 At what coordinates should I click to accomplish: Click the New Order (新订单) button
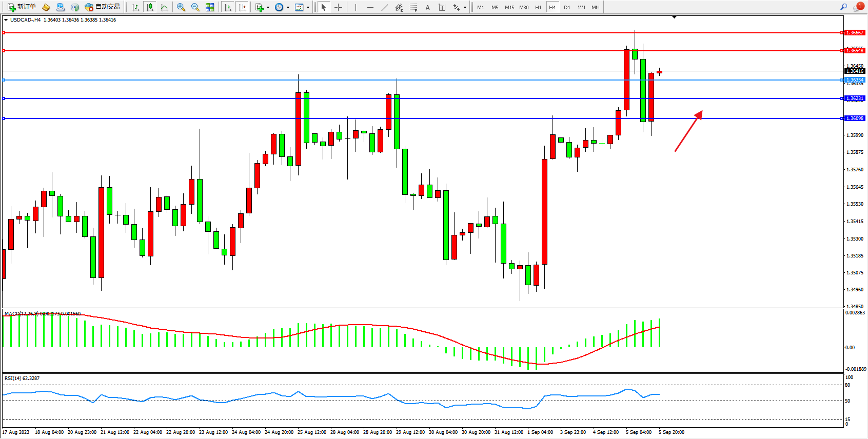click(22, 7)
